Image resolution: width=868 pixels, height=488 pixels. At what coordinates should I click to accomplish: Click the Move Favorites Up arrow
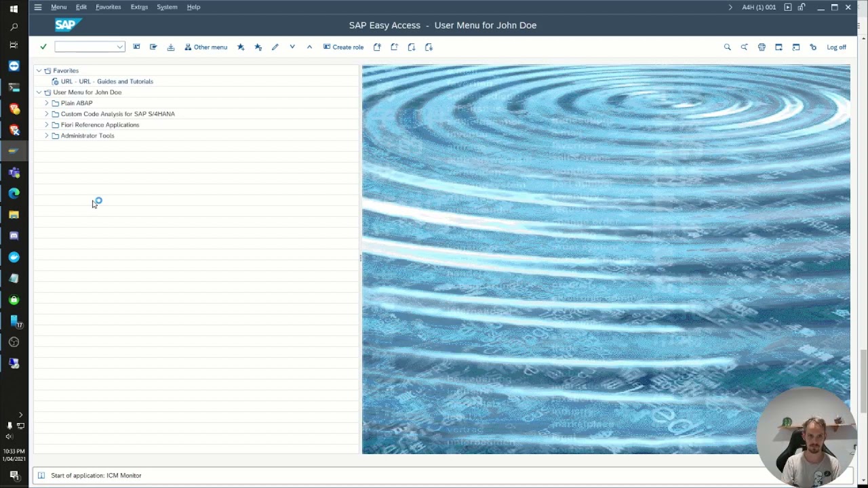[309, 47]
